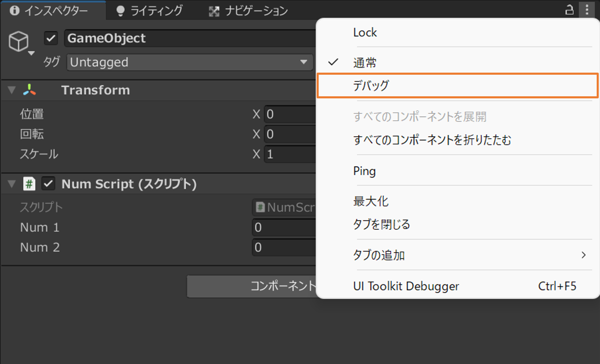Open the three-dot kebab menu
The height and width of the screenshot is (364, 600).
coord(587,10)
